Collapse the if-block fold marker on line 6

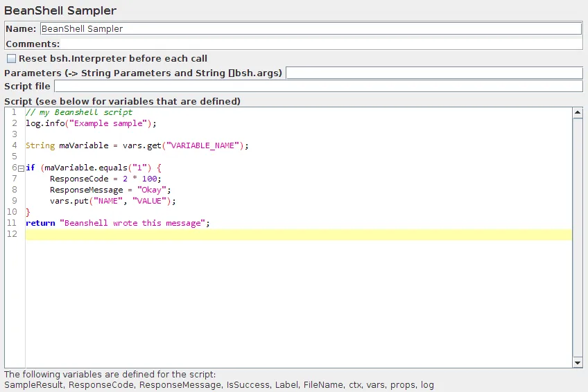tap(21, 168)
